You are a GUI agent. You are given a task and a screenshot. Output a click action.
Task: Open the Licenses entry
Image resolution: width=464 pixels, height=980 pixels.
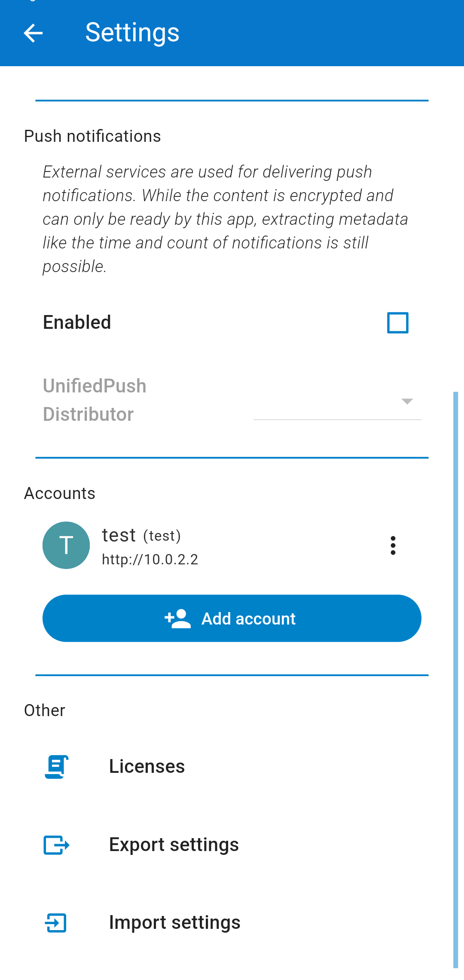click(x=232, y=766)
